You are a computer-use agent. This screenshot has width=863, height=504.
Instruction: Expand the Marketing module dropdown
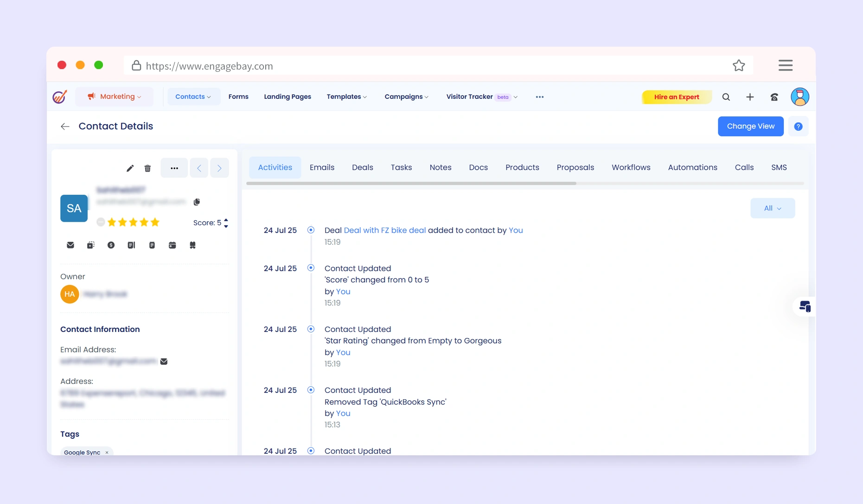(x=114, y=96)
